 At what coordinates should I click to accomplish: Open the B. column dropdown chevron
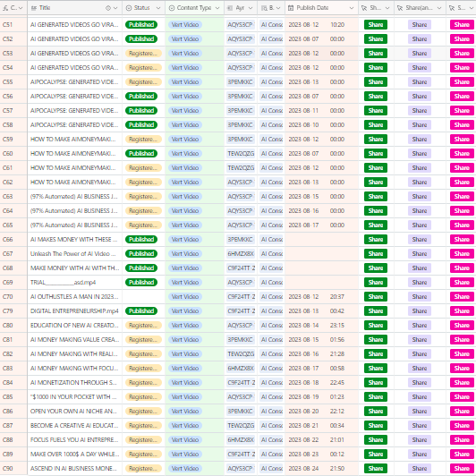(278, 8)
